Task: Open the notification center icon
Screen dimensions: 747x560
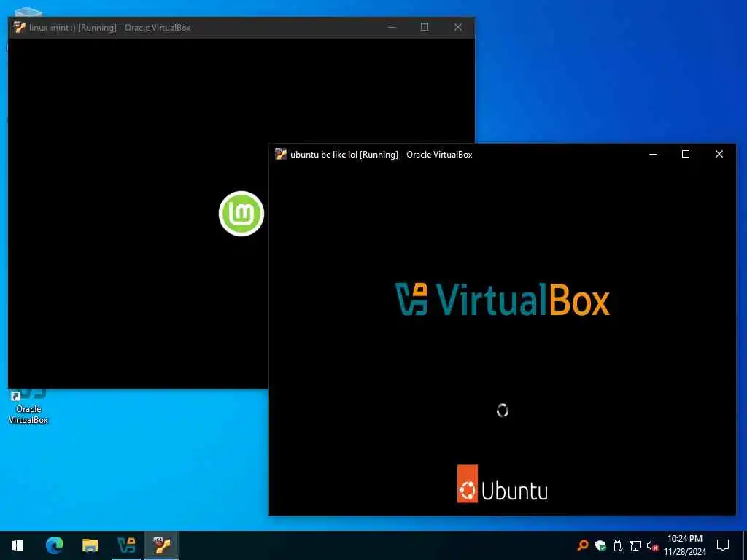Action: [723, 545]
